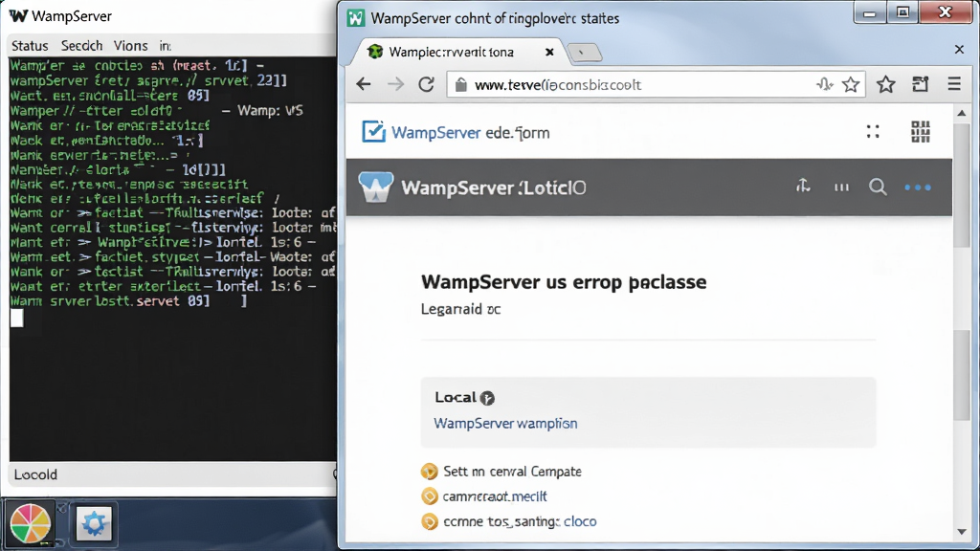Open the WampServer ede.form link

[471, 132]
